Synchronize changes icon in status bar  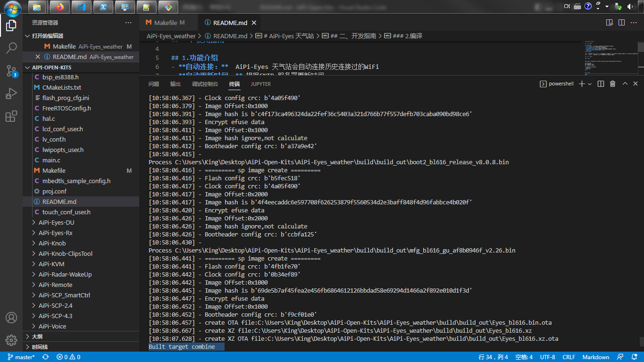click(x=45, y=357)
